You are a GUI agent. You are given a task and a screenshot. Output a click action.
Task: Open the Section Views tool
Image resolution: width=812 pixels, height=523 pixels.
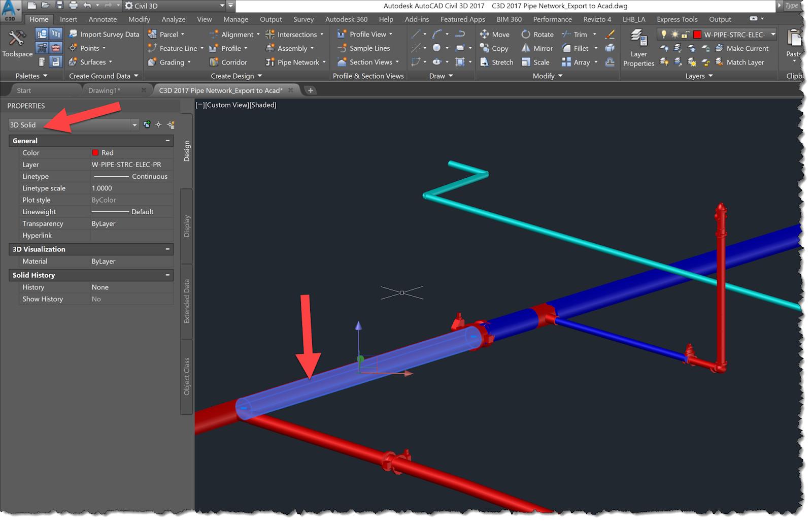click(x=368, y=62)
